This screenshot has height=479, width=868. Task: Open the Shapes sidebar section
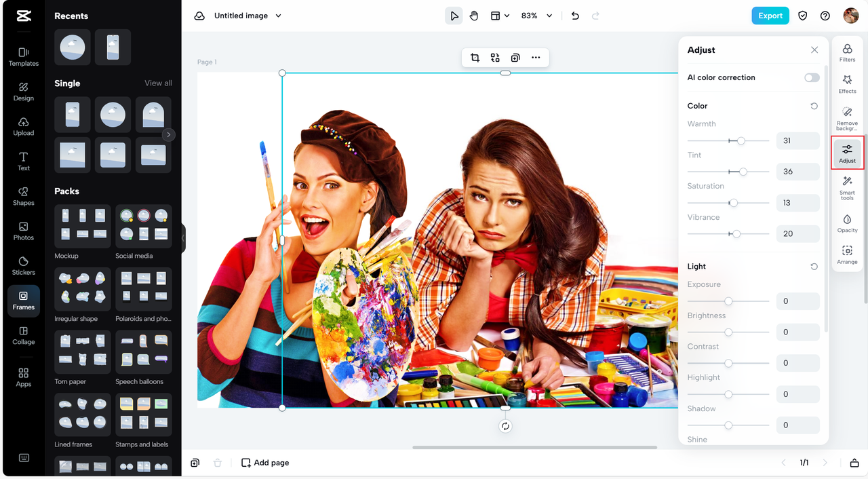click(24, 196)
